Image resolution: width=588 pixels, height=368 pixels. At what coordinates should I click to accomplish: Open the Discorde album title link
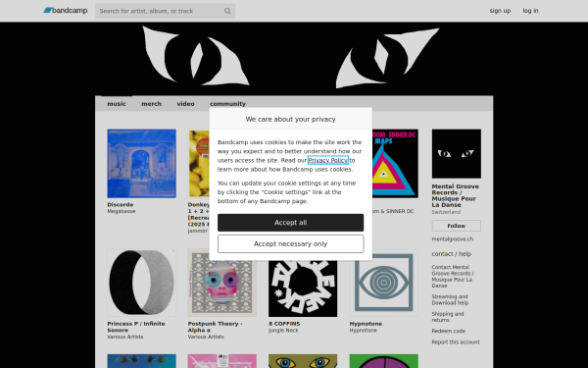(x=120, y=205)
